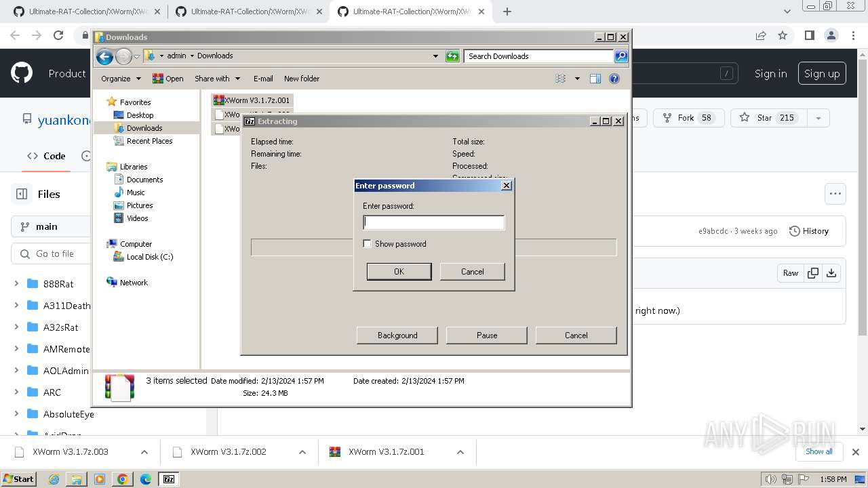Open Explorer help icon
This screenshot has height=488, width=868.
tap(614, 79)
